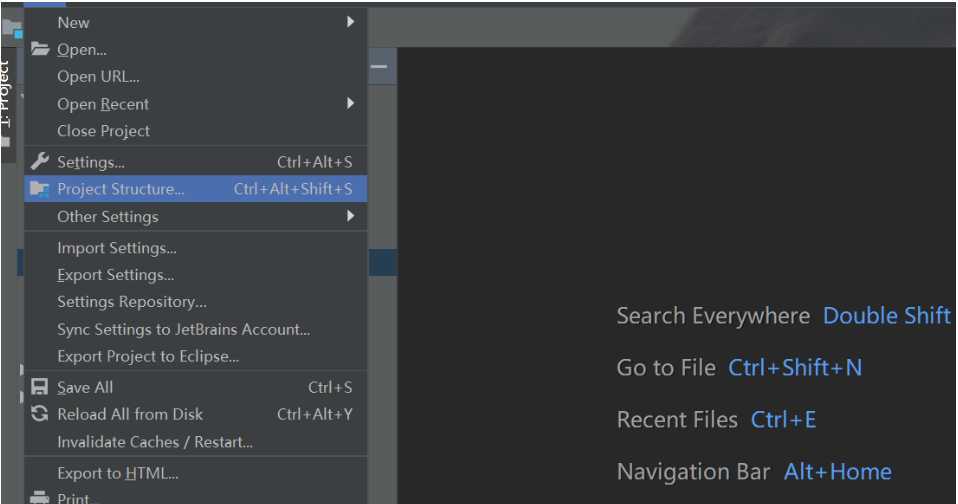Viewport: 958px width, 504px height.
Task: Select Open URL... entry
Action: click(196, 77)
